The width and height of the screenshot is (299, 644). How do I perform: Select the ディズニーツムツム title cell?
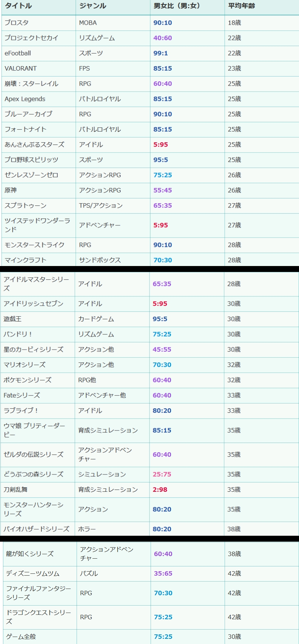point(33,573)
